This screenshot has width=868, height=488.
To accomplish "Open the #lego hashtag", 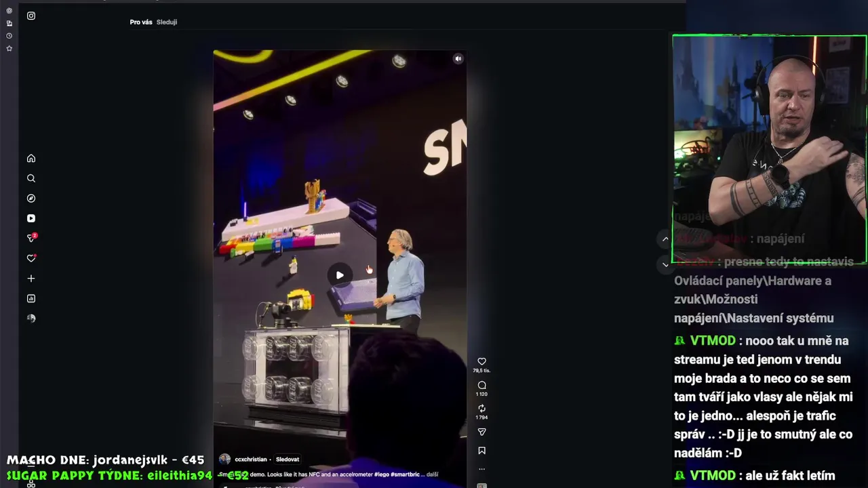I will [x=382, y=474].
